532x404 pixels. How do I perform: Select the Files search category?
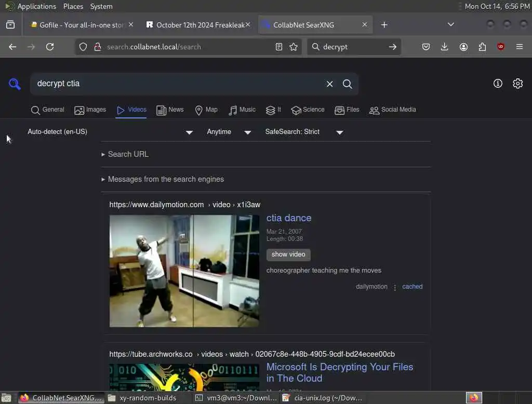347,110
